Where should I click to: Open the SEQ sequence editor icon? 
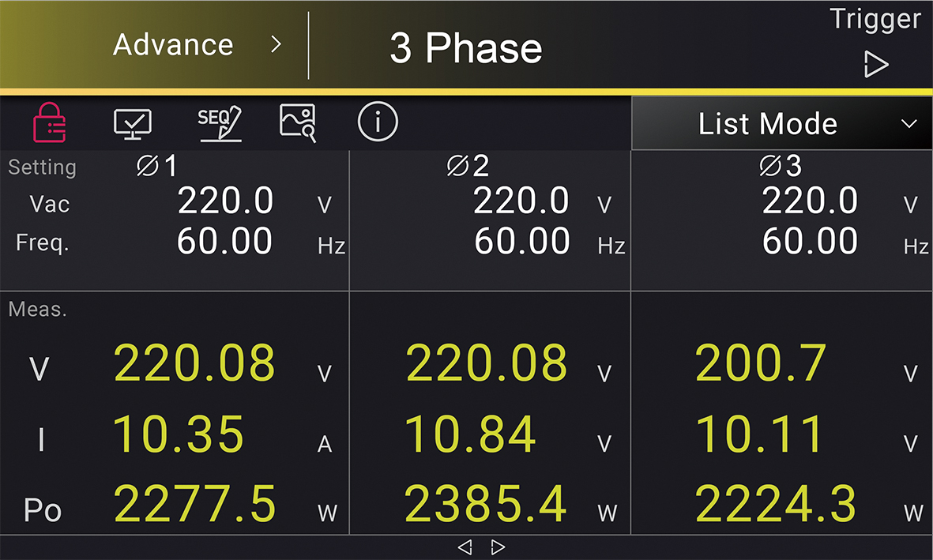click(220, 123)
